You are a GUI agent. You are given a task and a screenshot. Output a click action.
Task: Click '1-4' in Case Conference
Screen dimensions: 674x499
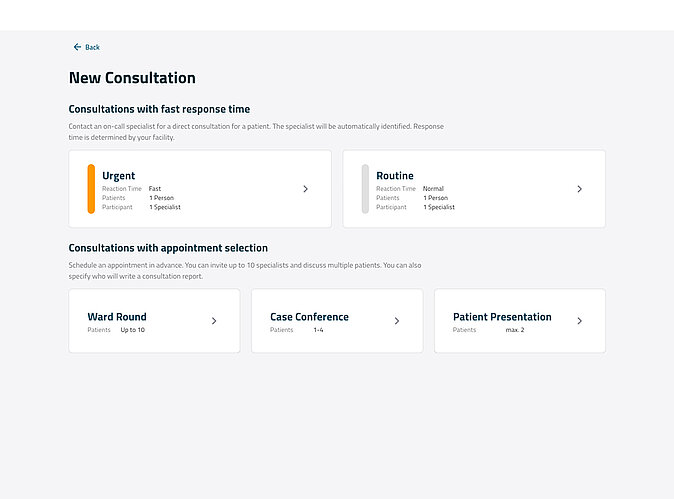319,330
